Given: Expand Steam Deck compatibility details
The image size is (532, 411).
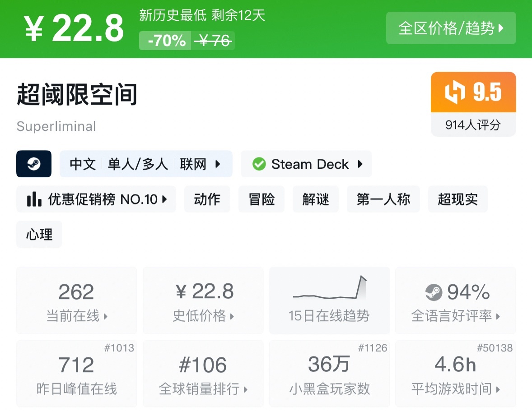Looking at the screenshot, I should [306, 164].
